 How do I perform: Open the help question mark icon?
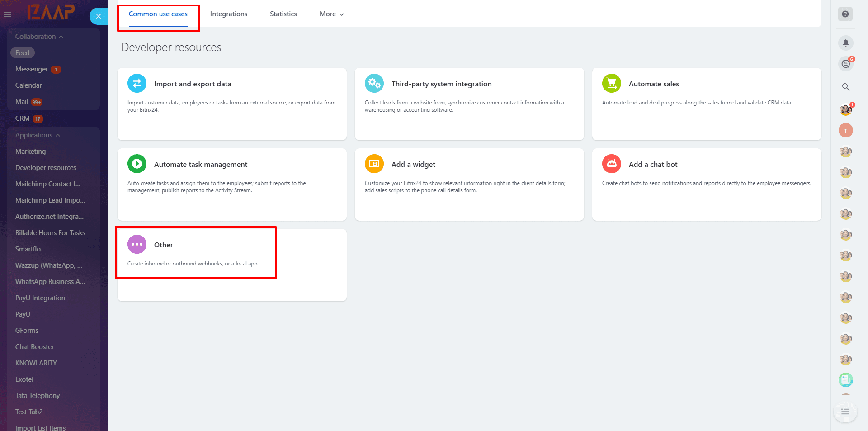pyautogui.click(x=845, y=14)
